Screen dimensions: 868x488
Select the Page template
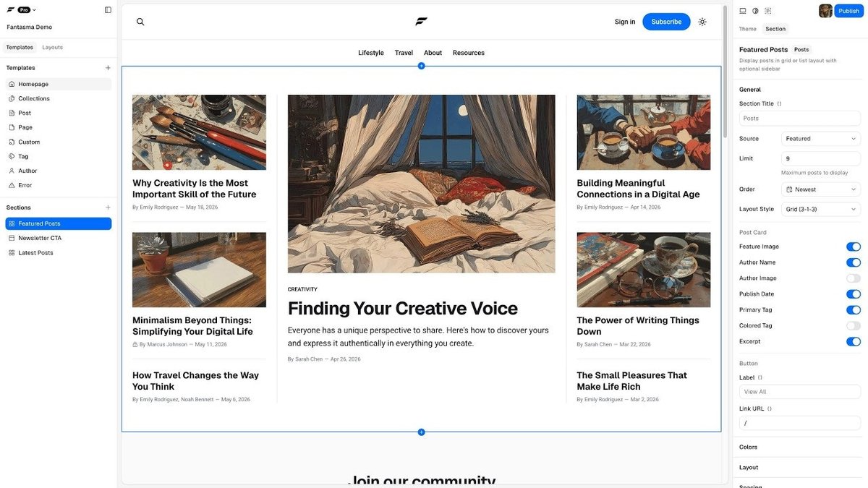tap(59, 127)
